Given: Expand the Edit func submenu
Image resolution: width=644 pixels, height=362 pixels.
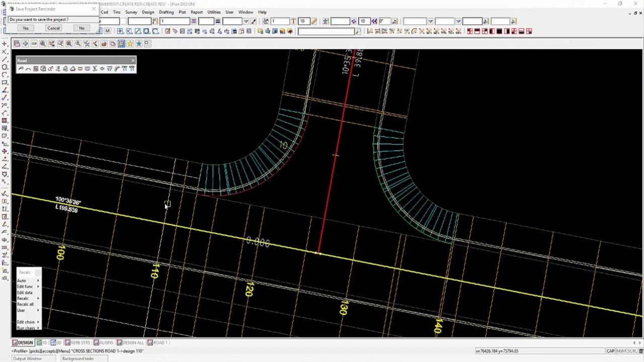Looking at the screenshot, I should [28, 287].
